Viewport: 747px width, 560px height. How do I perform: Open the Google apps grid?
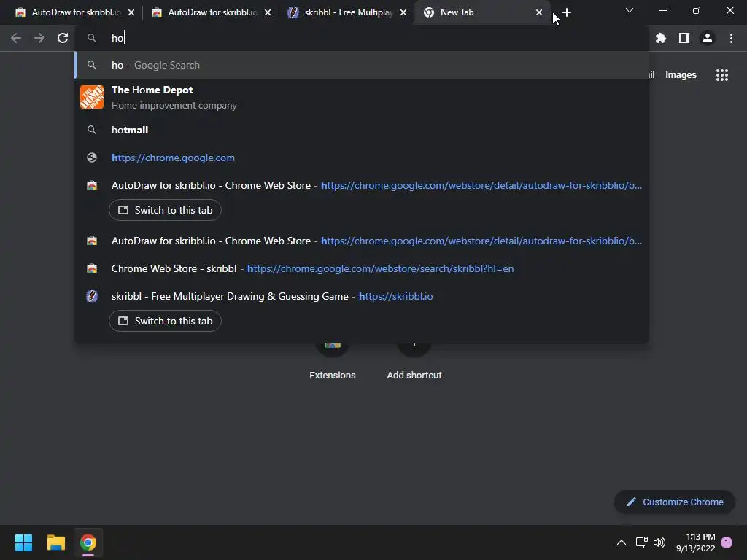[722, 75]
